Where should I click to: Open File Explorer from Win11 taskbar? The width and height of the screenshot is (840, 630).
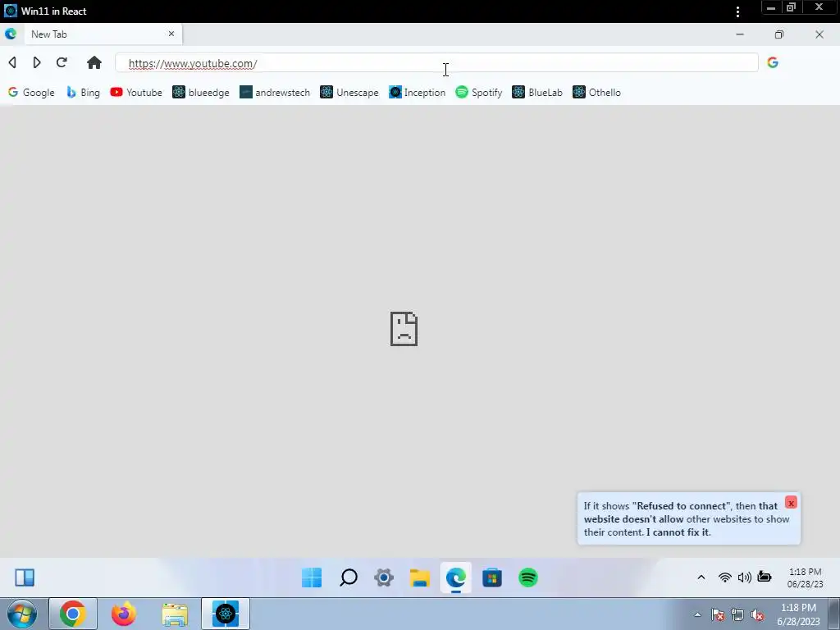(420, 577)
